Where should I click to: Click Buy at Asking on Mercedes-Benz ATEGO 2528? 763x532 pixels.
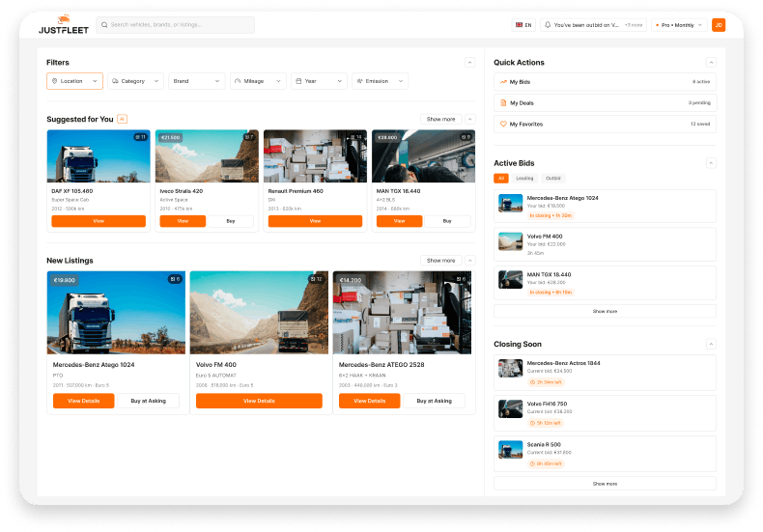pos(434,401)
